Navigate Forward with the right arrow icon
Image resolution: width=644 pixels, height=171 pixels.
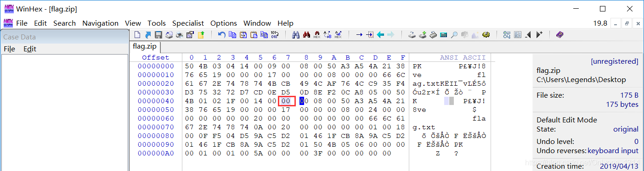[390, 34]
